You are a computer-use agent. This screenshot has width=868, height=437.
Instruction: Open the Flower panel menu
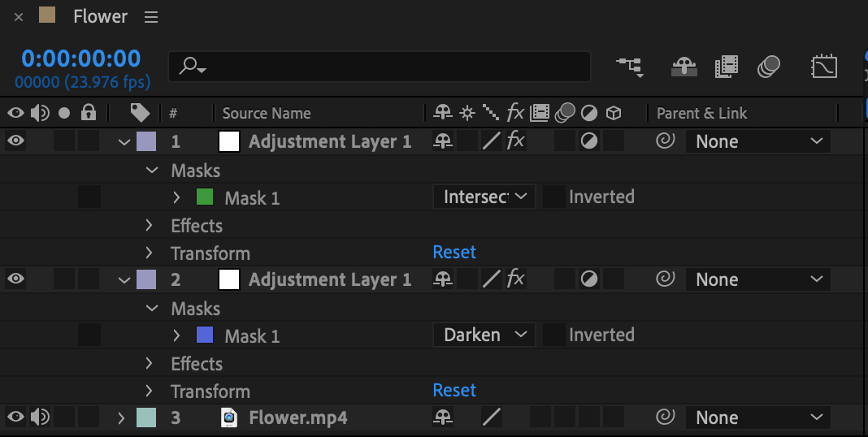151,17
